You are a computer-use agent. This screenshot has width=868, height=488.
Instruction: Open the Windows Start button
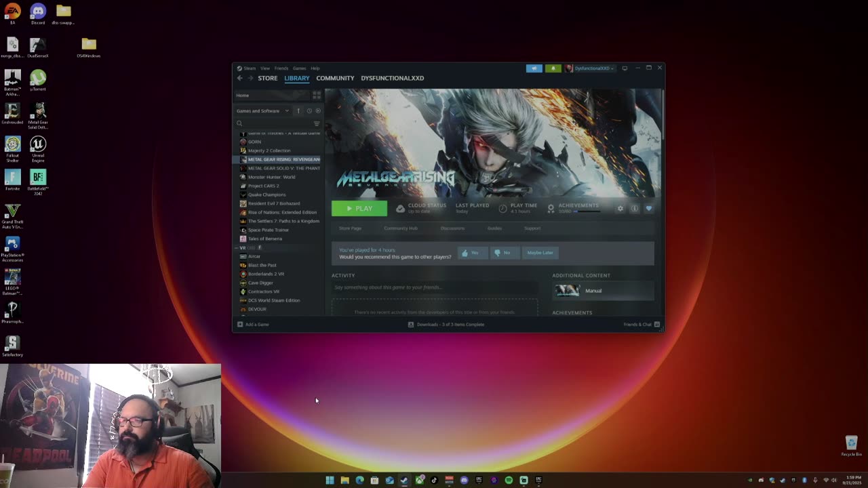[330, 480]
